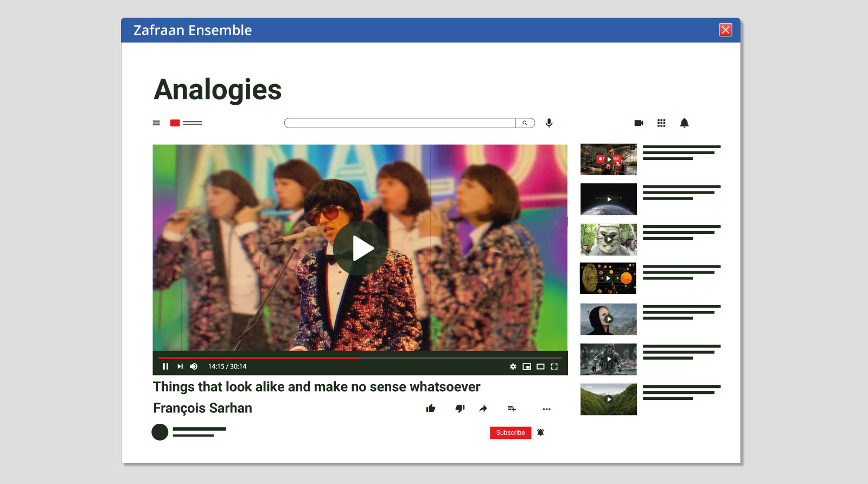Dislike the video with thumbs down
Image resolution: width=868 pixels, height=484 pixels.
pyautogui.click(x=459, y=409)
